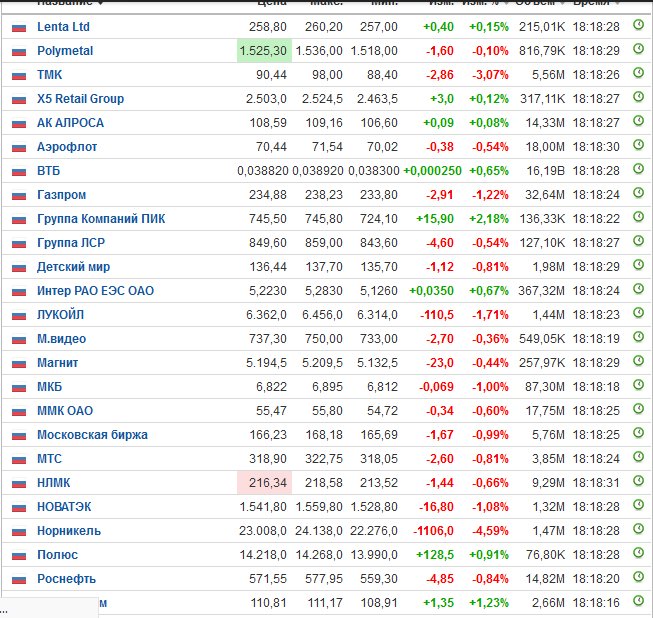This screenshot has height=618, width=653.
Task: Open the Группа Компаний ПИК link
Action: point(101,219)
